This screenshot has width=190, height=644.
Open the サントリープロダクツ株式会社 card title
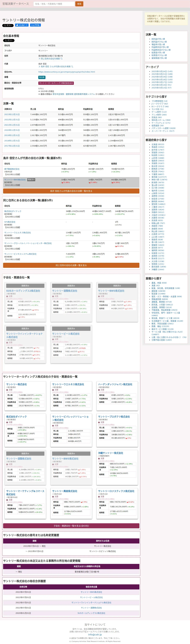pyautogui.click(x=114, y=417)
